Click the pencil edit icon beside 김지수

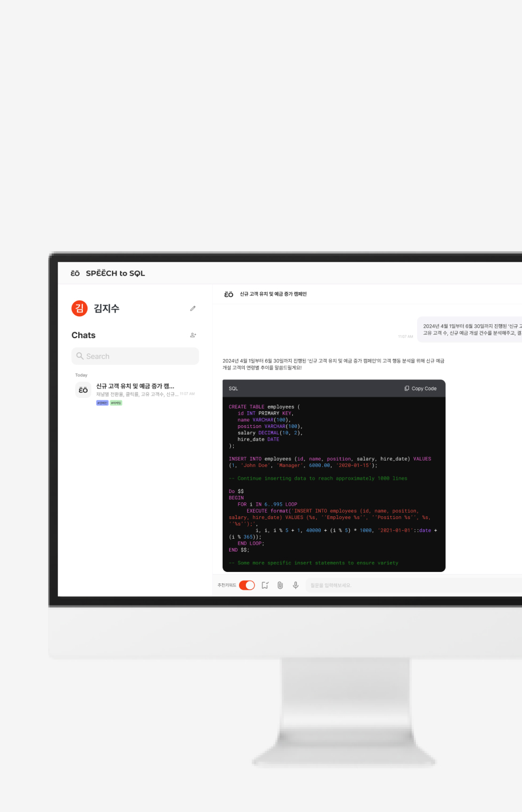(x=193, y=309)
